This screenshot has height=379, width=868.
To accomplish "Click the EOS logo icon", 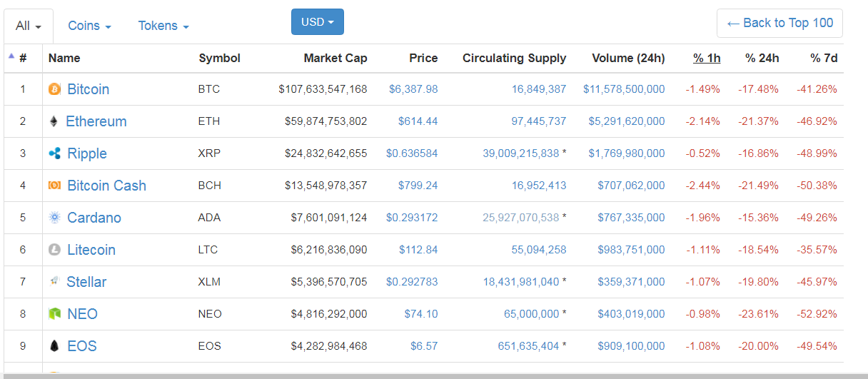I will [x=54, y=346].
